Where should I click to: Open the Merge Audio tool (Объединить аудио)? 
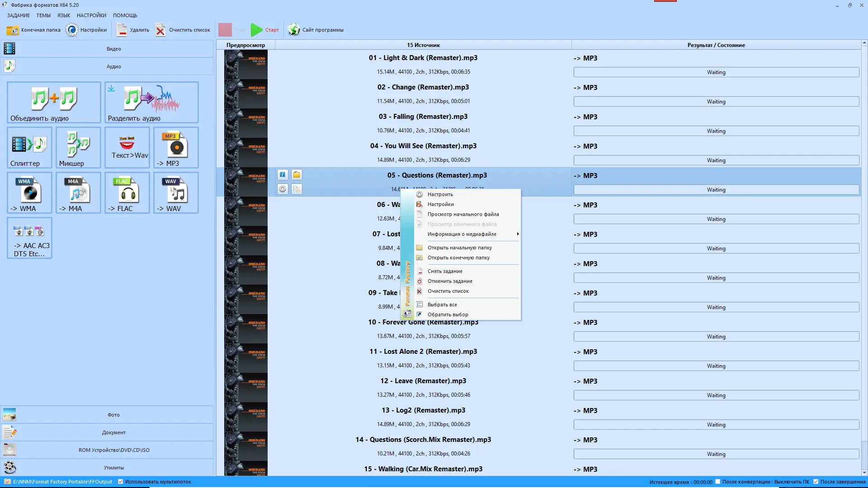[x=54, y=102]
